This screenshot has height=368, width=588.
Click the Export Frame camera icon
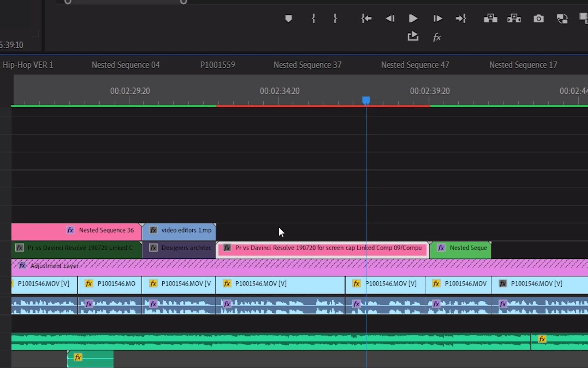tap(538, 19)
